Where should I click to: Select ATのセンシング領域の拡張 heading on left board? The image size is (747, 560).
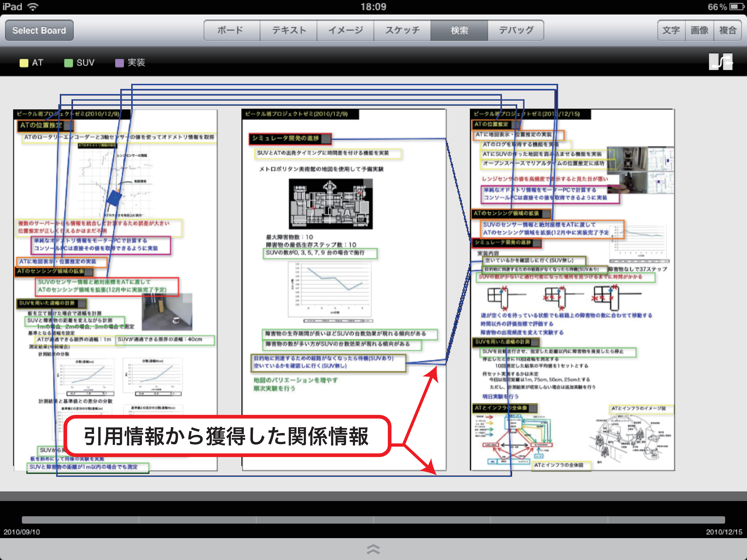pos(54,271)
